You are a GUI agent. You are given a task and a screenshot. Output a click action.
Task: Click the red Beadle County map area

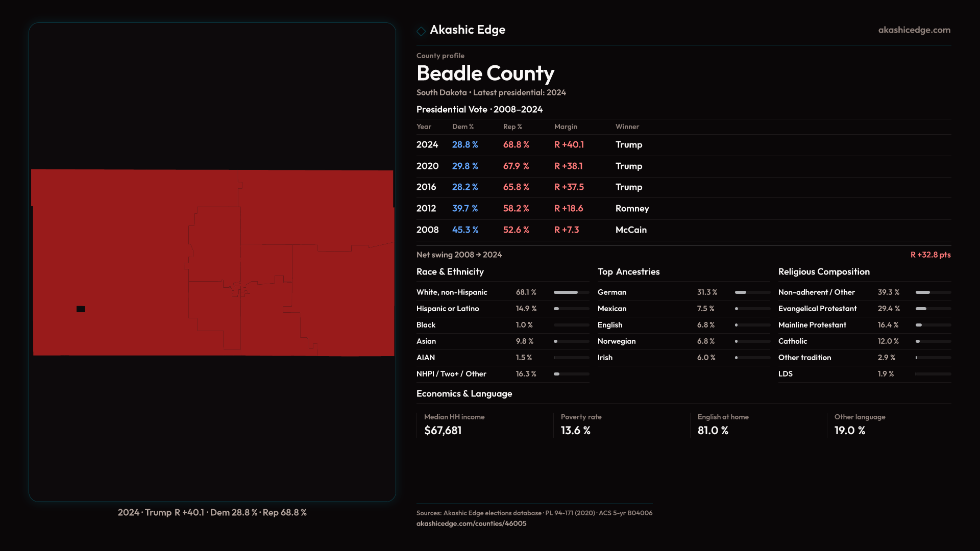coord(128,255)
